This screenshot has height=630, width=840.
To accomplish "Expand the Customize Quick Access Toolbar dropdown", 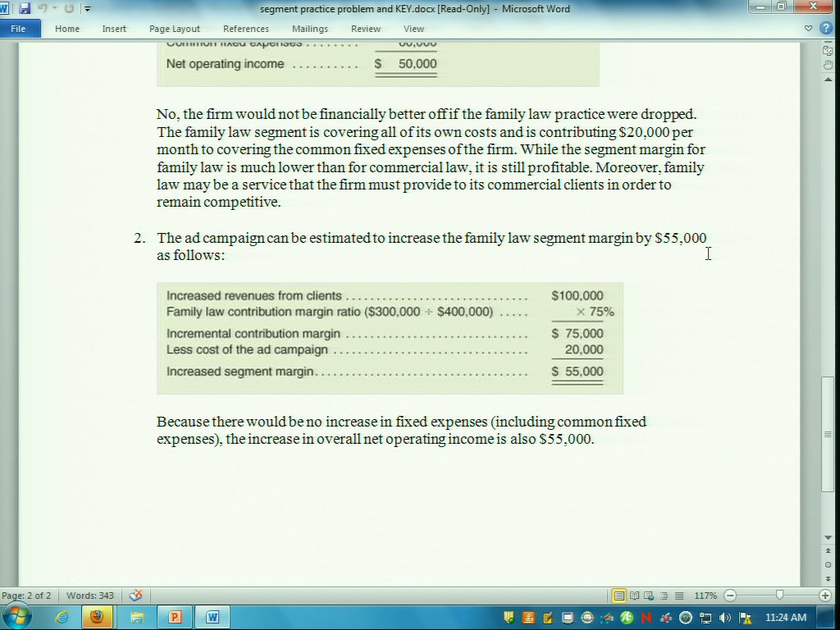I will click(x=88, y=9).
